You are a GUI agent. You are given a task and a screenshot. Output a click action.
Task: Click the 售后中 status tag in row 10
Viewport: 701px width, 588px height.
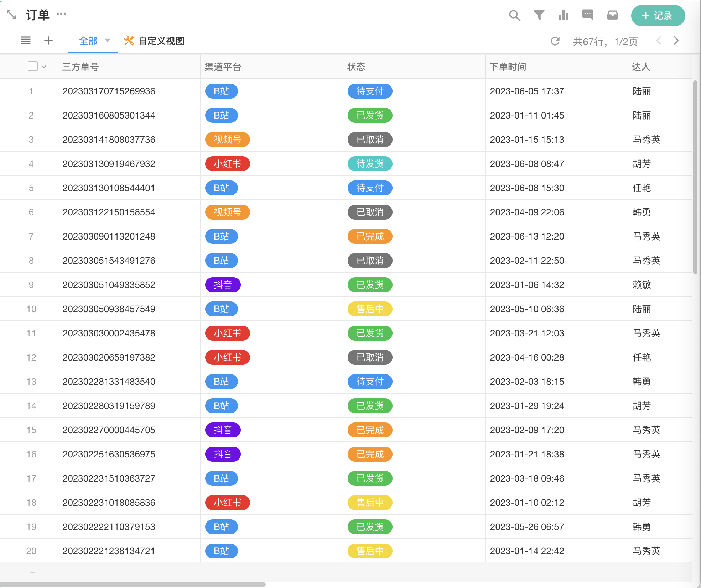pos(370,309)
